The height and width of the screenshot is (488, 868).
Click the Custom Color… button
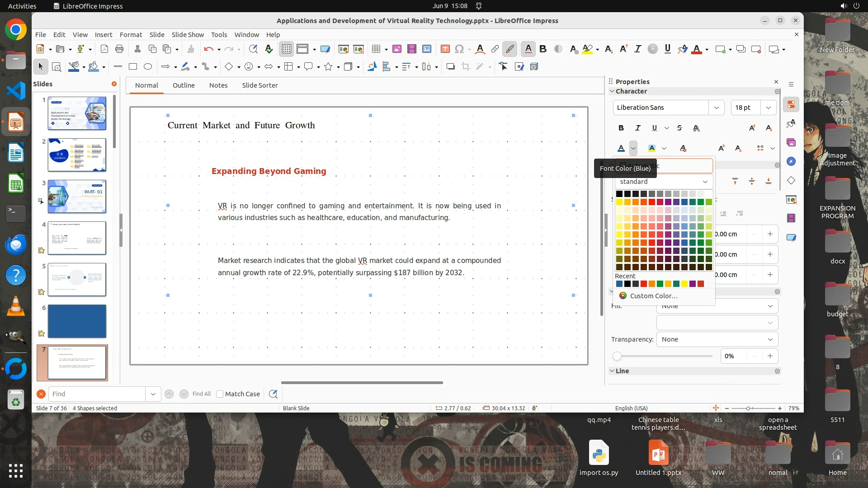pos(653,296)
